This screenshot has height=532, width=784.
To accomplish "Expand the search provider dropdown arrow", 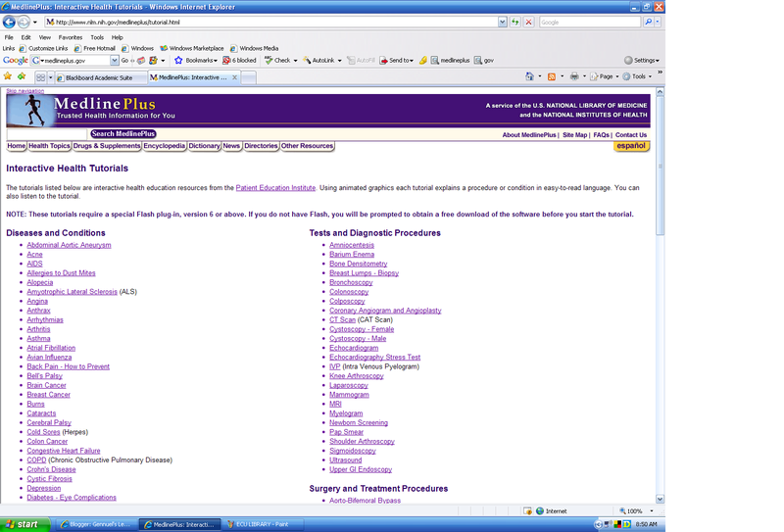I will tap(658, 22).
